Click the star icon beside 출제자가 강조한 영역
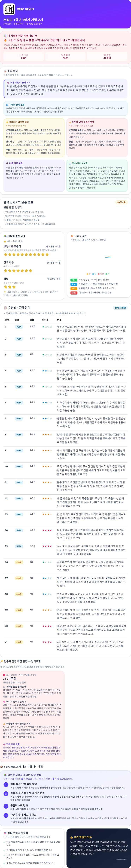131x868 pixels. [7, 122]
